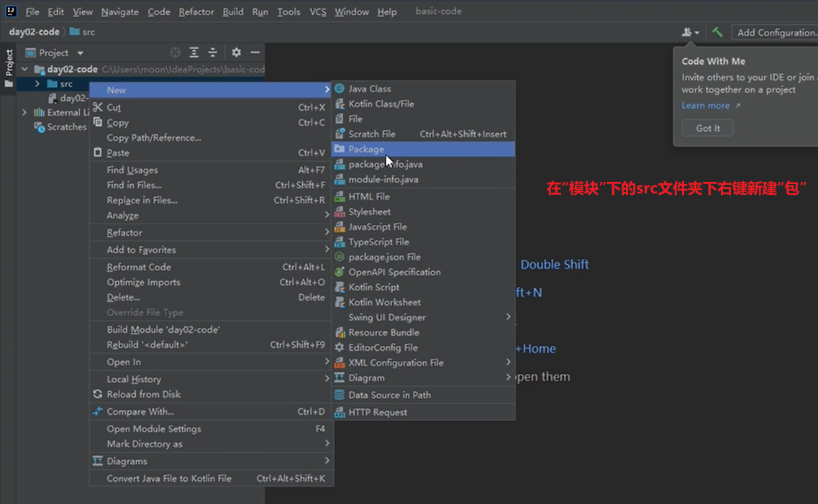Open the Refactor menu in menu bar
818x504 pixels.
[x=196, y=12]
